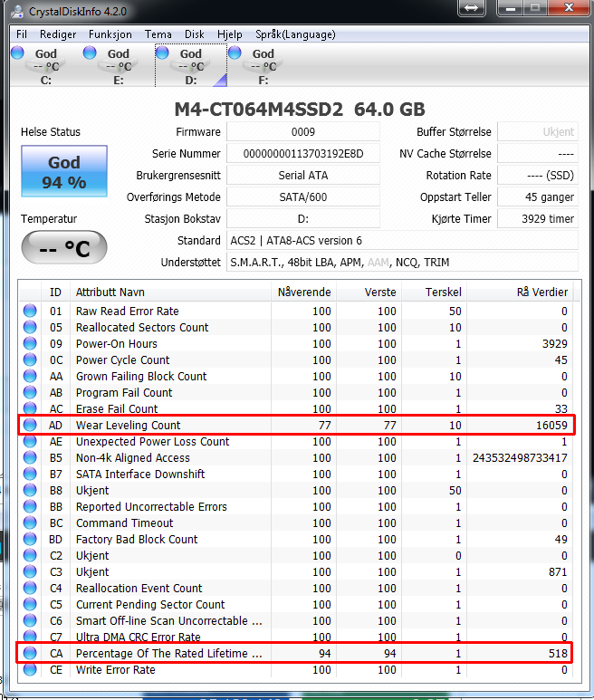The width and height of the screenshot is (594, 700).
Task: Click status icon for Factory Bad Block Count
Action: pyautogui.click(x=30, y=539)
